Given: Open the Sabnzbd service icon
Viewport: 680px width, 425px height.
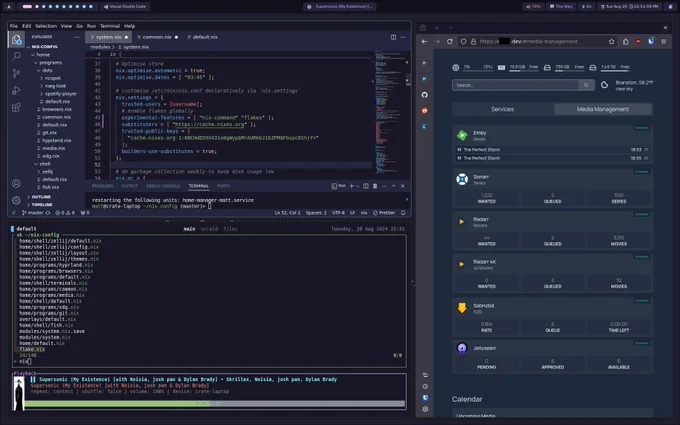Looking at the screenshot, I should pos(462,308).
